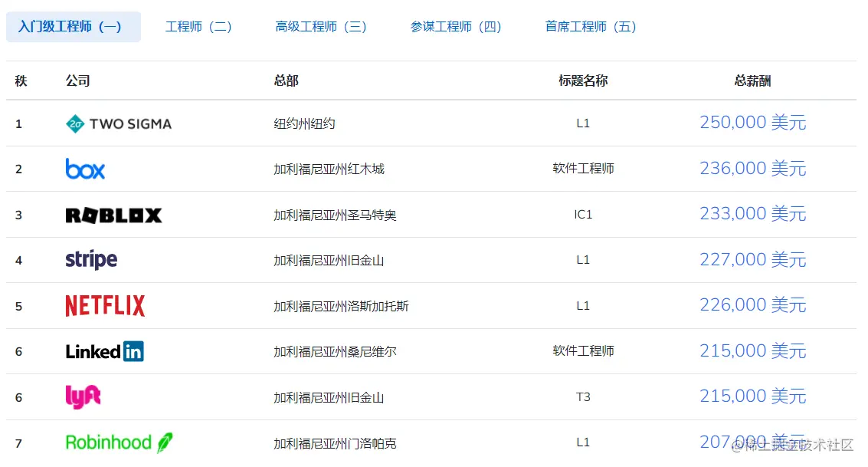Click the IC1 title cell
Image resolution: width=868 pixels, height=467 pixels.
pos(583,215)
